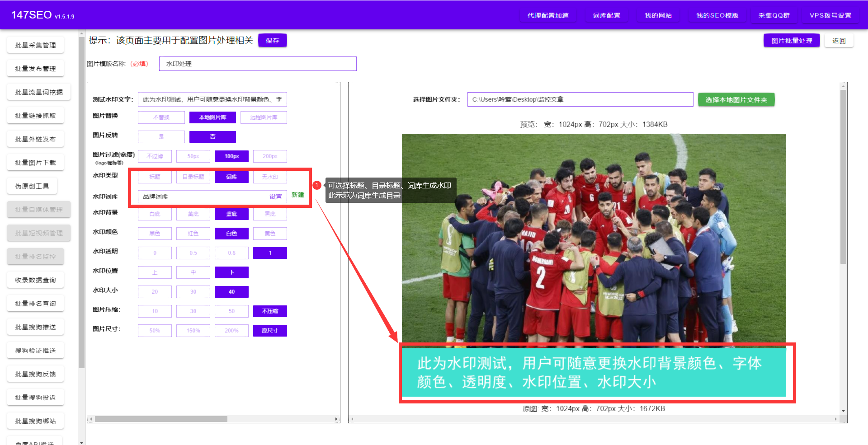This screenshot has height=445, width=868.
Task: Open 批量图片下载 in the sidebar
Action: [x=35, y=163]
